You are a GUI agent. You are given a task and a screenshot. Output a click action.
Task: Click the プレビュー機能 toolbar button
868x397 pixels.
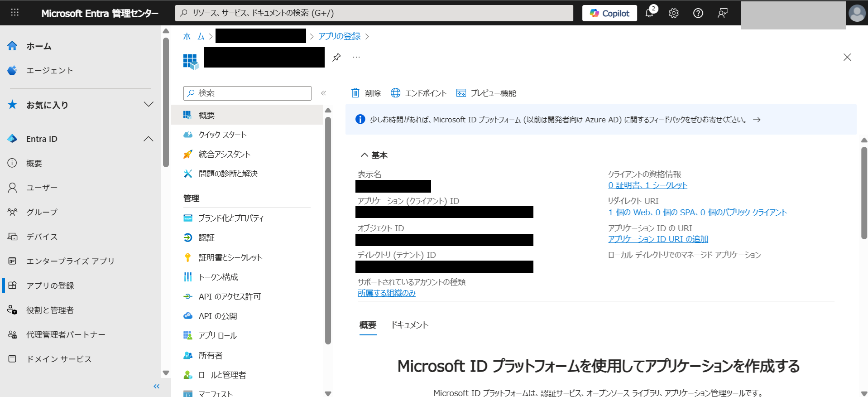tap(486, 93)
